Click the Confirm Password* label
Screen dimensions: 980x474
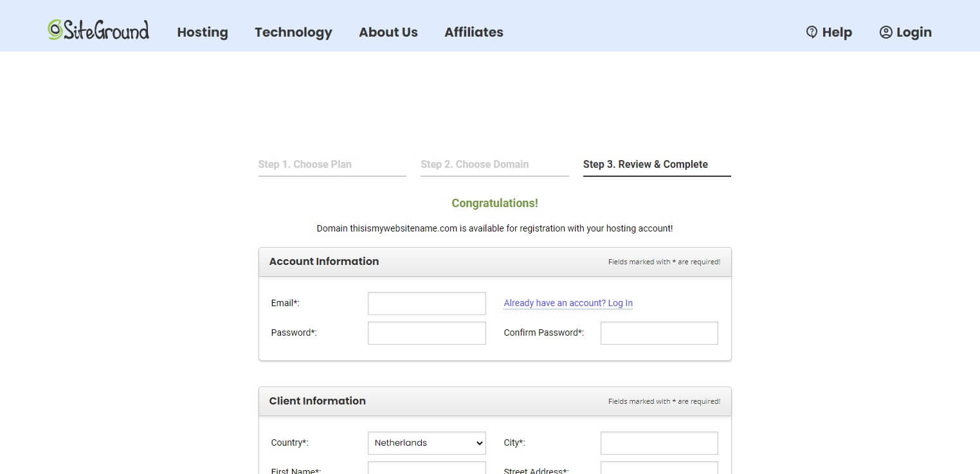pos(544,333)
